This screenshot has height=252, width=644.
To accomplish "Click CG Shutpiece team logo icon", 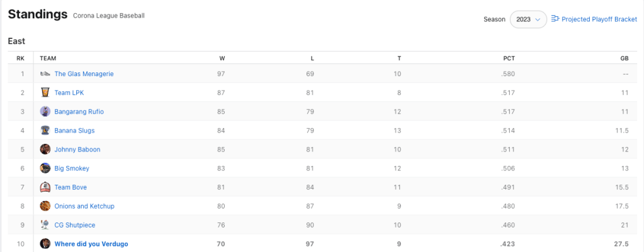I will 45,225.
